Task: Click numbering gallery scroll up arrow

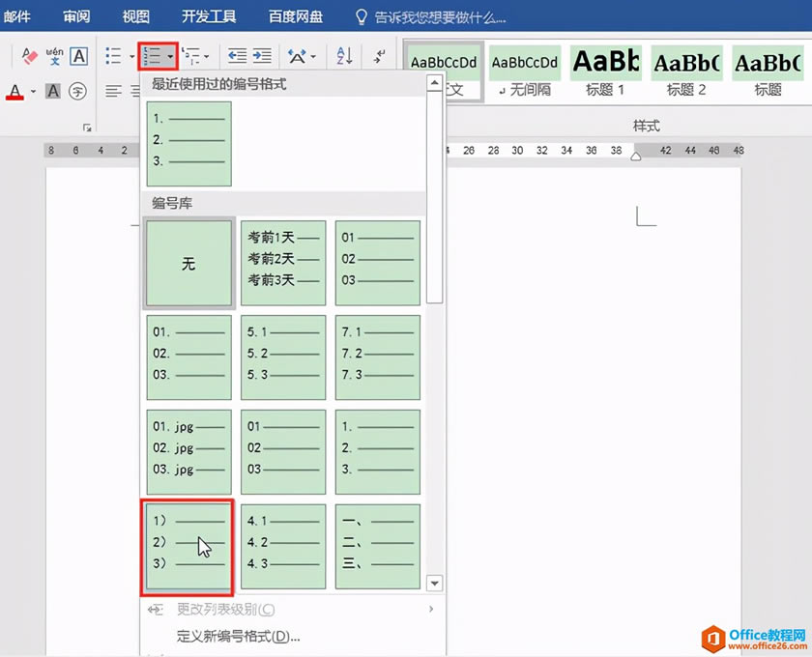Action: [x=434, y=83]
